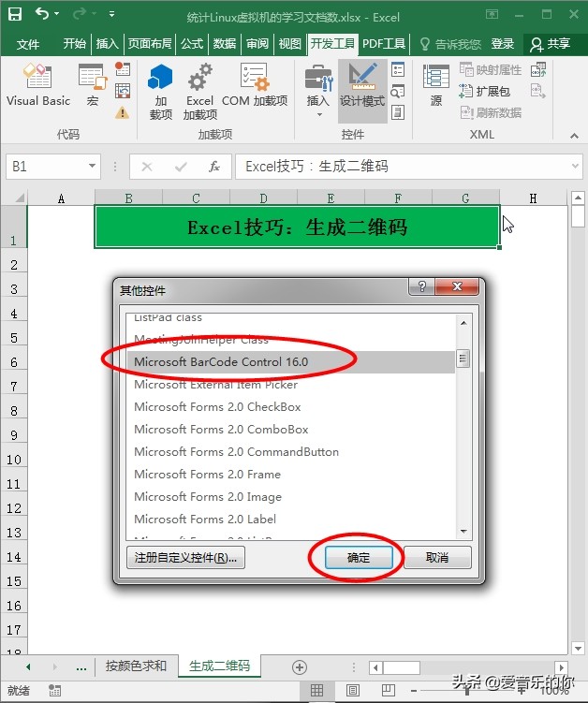
Task: Switch to the 视图 tab
Action: pos(289,43)
